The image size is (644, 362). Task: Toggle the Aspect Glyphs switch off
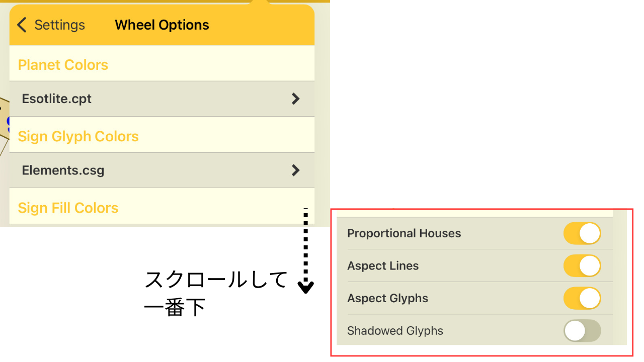tap(582, 298)
